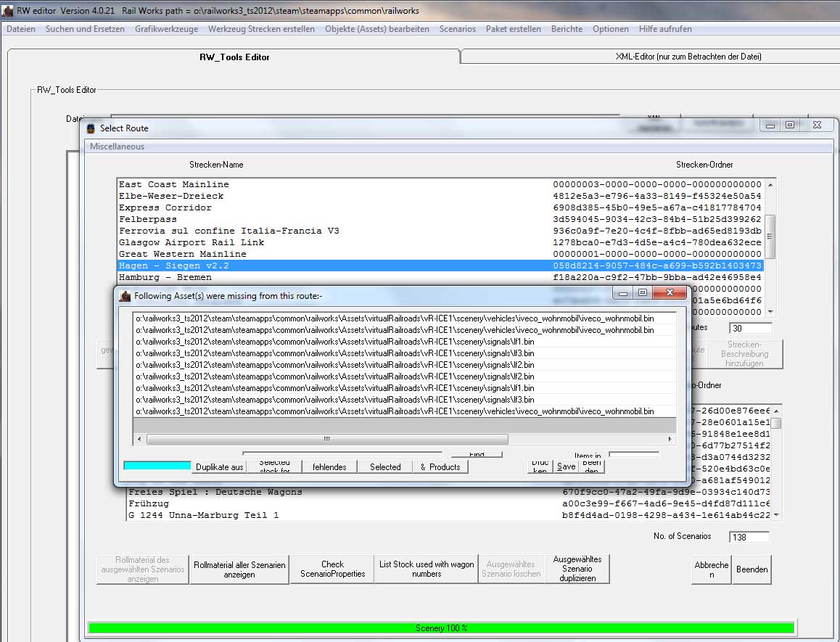Select East Coast Mainline route
This screenshot has height=642, width=840.
(x=440, y=184)
